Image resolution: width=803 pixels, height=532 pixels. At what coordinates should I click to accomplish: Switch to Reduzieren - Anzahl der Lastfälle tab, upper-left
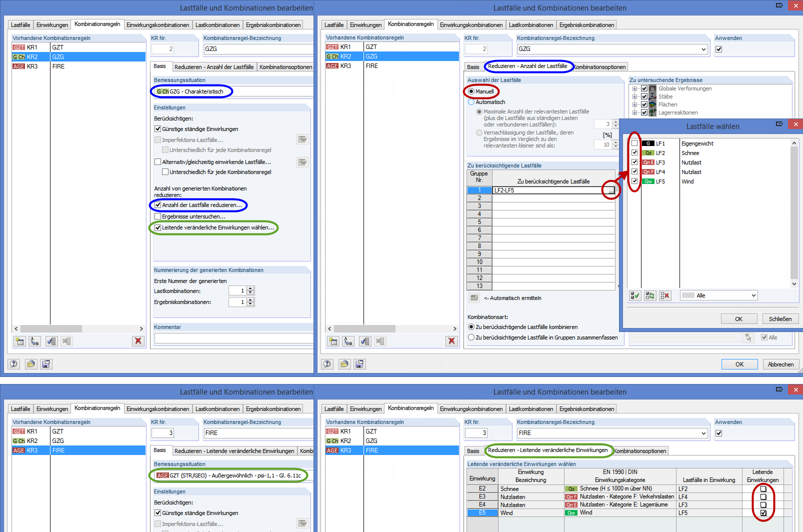coord(214,67)
